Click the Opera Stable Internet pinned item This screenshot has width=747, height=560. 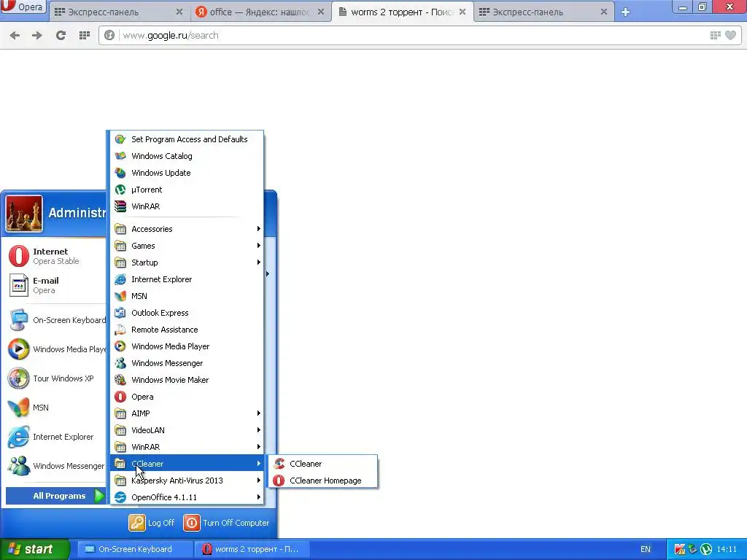tap(56, 256)
